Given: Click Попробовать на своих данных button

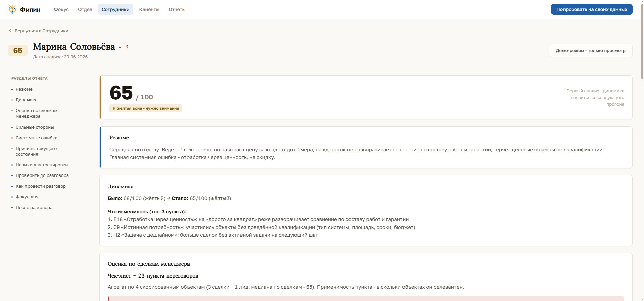Looking at the screenshot, I should [592, 9].
